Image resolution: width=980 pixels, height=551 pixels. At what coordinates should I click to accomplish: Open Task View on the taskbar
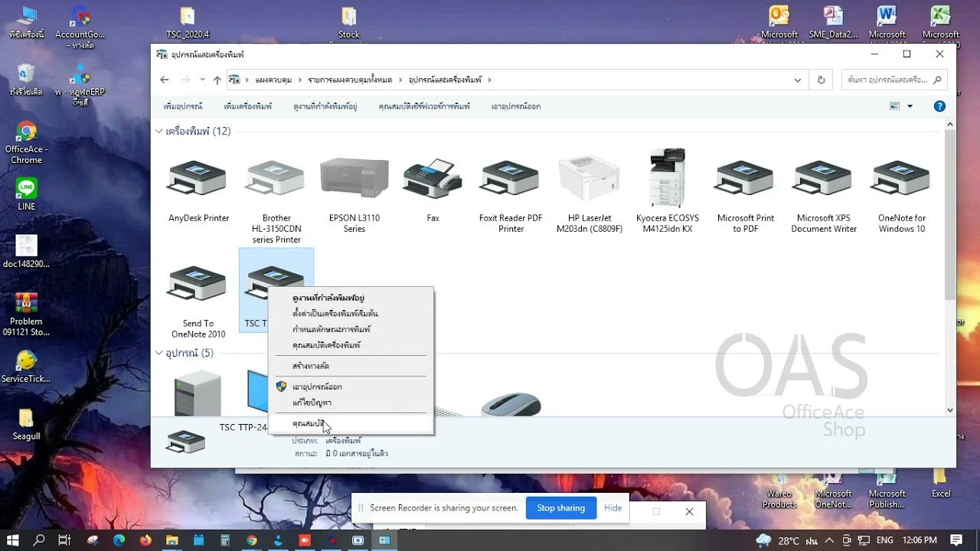[65, 540]
